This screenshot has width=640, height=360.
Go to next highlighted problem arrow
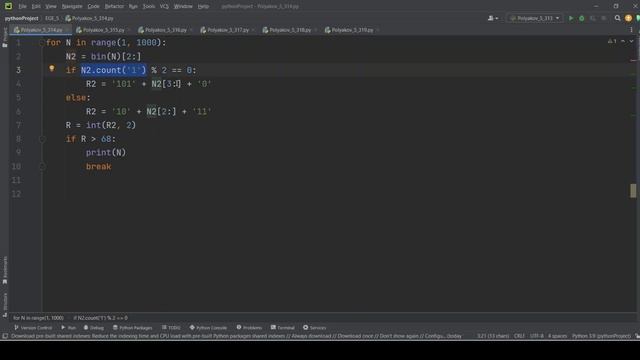(x=631, y=41)
